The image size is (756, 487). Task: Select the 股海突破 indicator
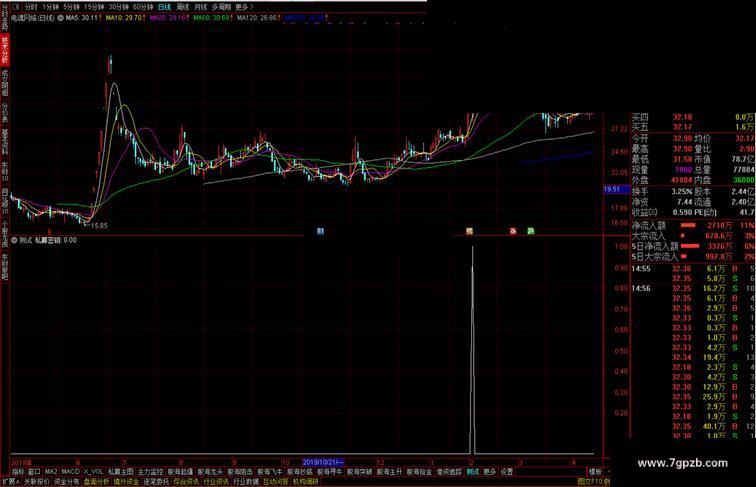click(x=360, y=472)
